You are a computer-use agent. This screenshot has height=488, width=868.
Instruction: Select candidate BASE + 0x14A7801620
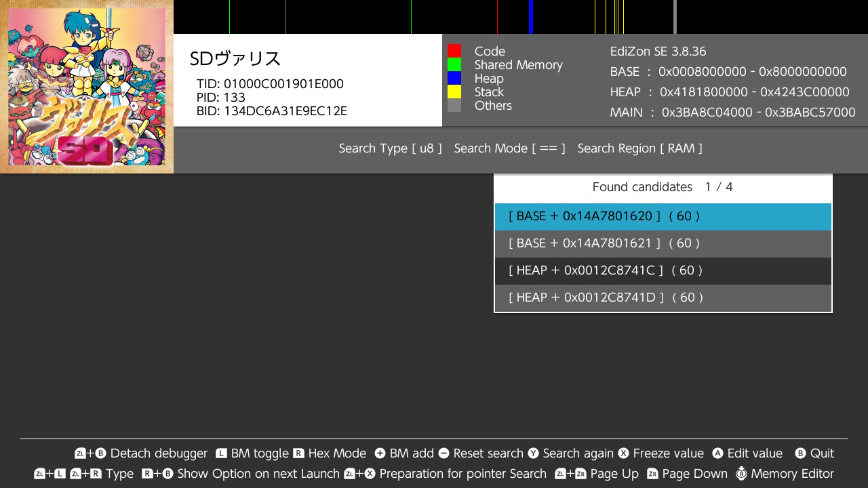point(663,216)
